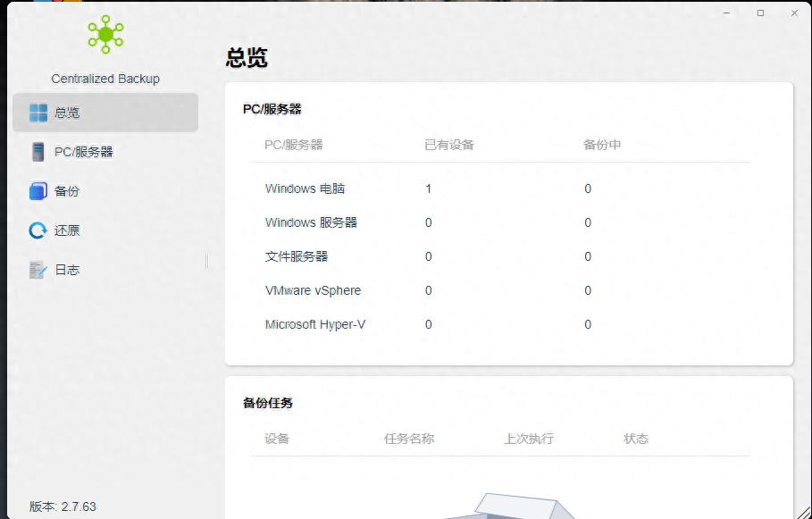812x519 pixels.
Task: Click the 备份中 column header
Action: click(x=600, y=145)
